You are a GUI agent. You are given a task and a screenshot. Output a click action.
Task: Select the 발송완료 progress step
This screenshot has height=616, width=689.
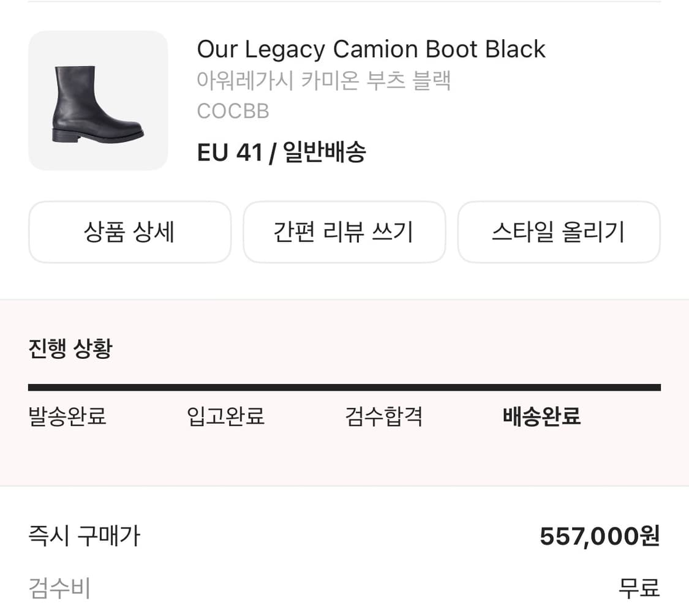[67, 416]
